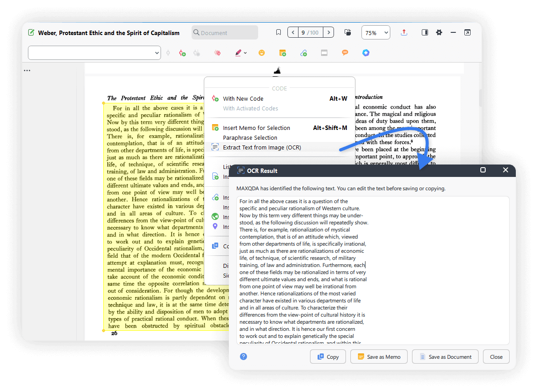Go to the next page arrow

point(328,32)
